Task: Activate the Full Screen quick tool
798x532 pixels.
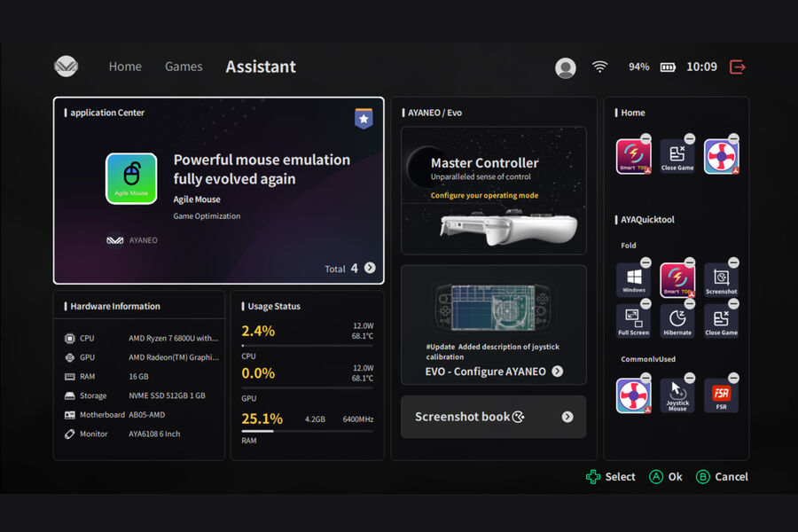Action: click(x=633, y=321)
